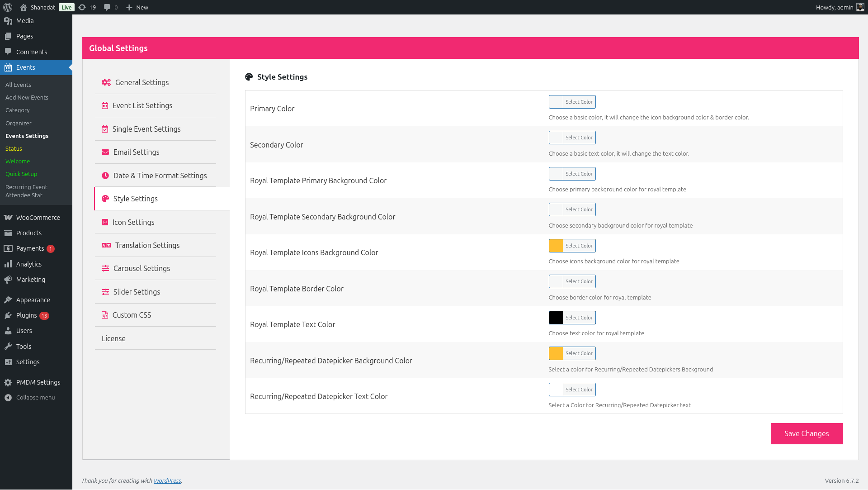Screen dimensions: 868x490
Task: Open Custom CSS tab
Action: pyautogui.click(x=156, y=315)
